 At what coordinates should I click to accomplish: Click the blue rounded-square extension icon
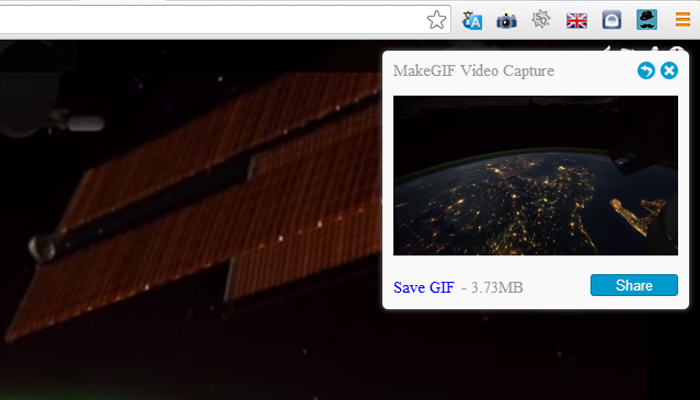(611, 20)
